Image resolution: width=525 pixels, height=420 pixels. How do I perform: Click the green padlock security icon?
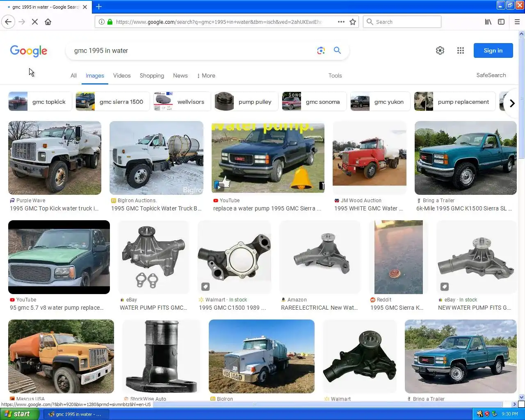[x=110, y=22]
